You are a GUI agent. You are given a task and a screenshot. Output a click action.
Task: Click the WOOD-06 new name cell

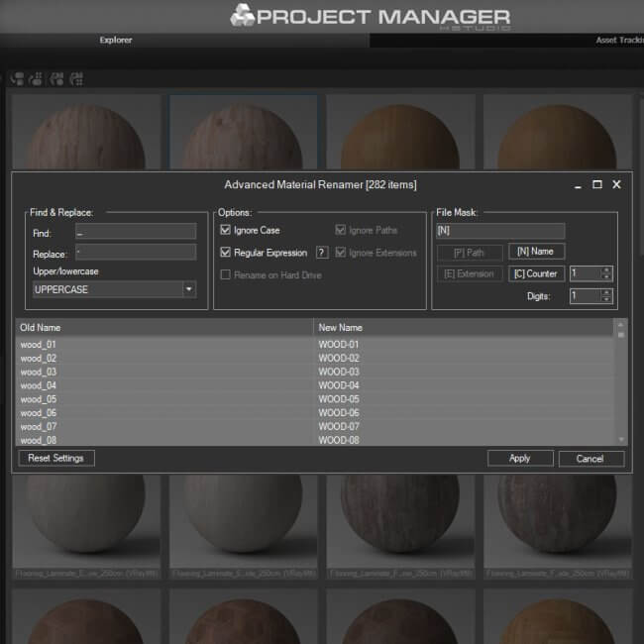pos(464,413)
